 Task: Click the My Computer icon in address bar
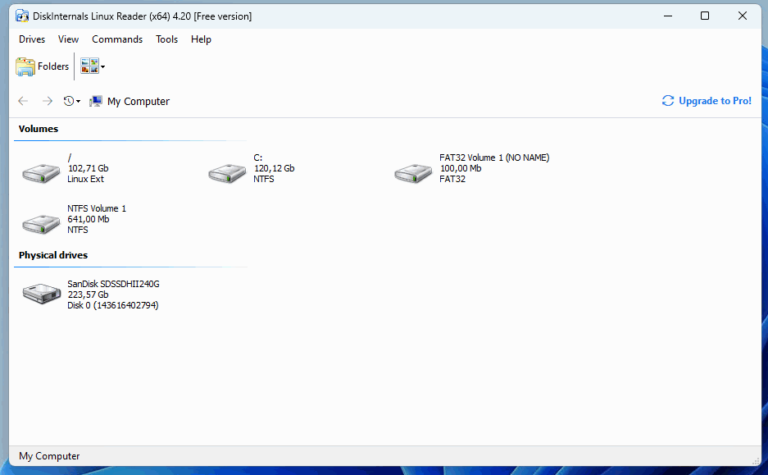coord(96,101)
